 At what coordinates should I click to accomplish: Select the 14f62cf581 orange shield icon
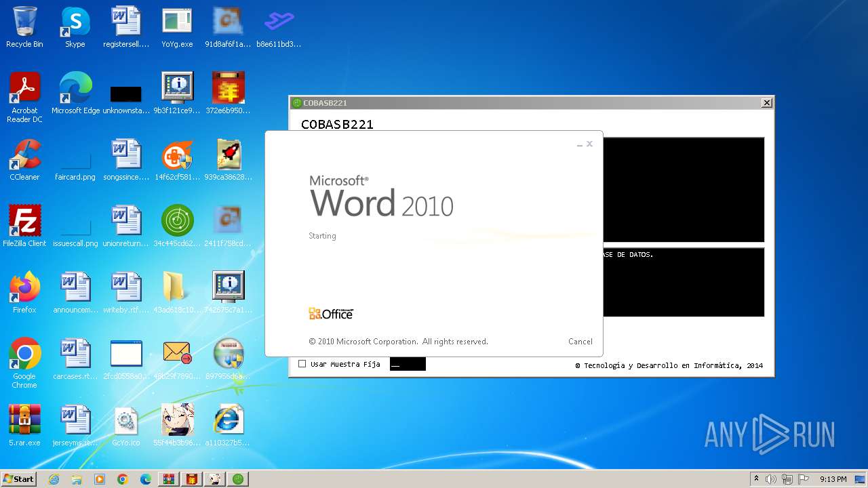(177, 160)
